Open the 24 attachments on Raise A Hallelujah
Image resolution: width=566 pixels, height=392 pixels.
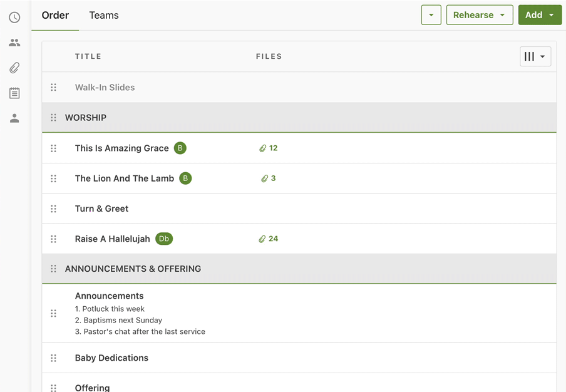[x=268, y=239]
